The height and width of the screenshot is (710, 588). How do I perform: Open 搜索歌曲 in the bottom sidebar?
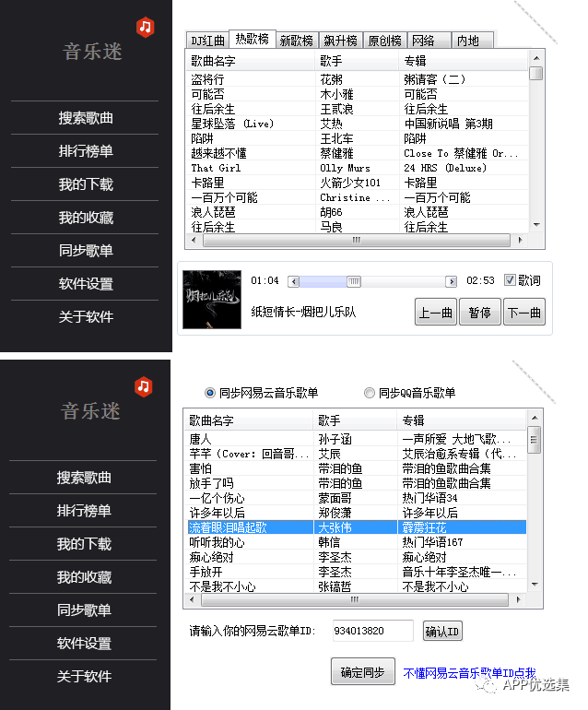point(84,478)
